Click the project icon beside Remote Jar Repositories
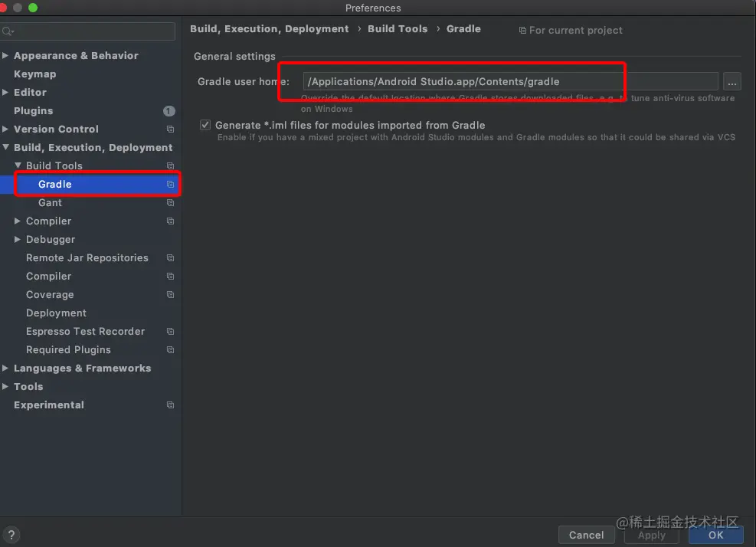This screenshot has width=756, height=547. point(170,258)
